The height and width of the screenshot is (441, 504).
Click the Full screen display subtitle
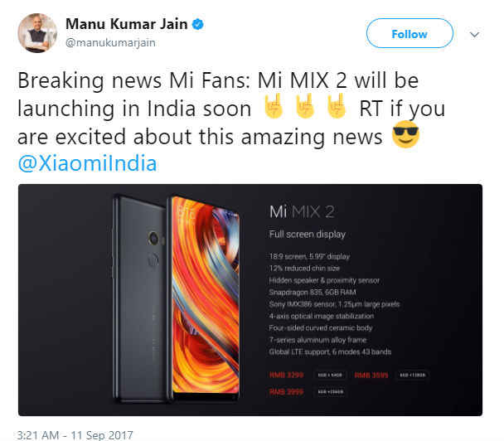tap(308, 234)
